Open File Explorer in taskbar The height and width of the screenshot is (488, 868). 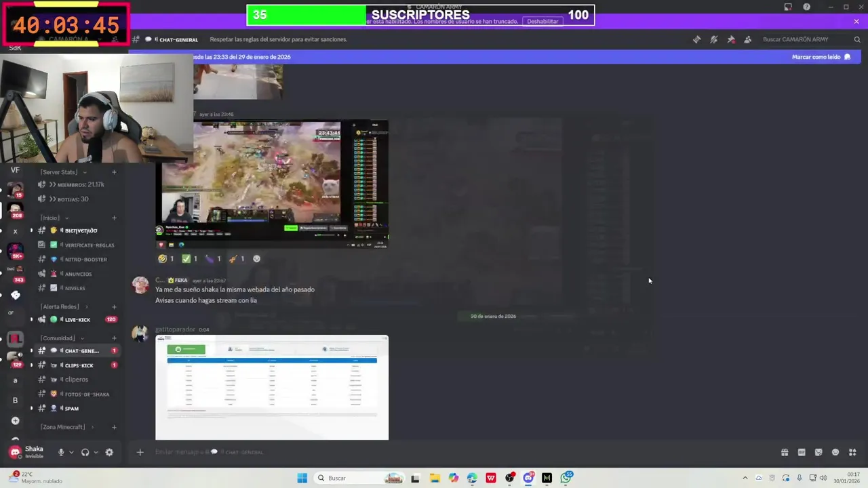435,478
